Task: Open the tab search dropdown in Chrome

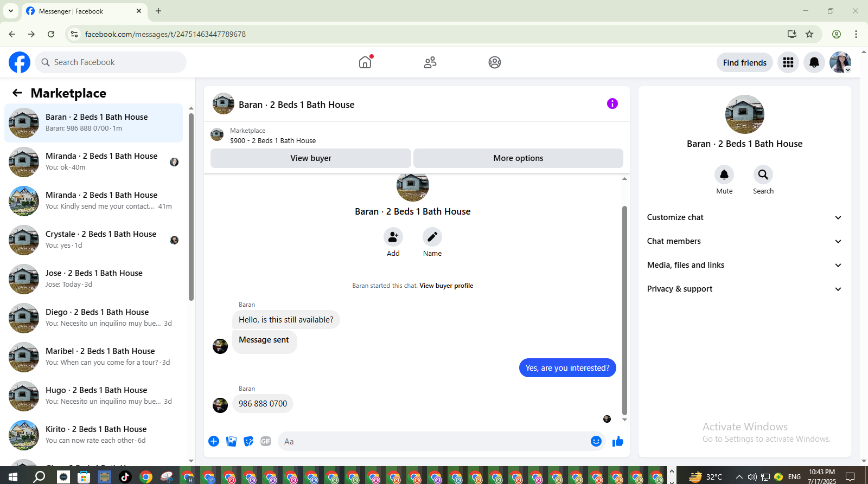Action: click(x=11, y=11)
